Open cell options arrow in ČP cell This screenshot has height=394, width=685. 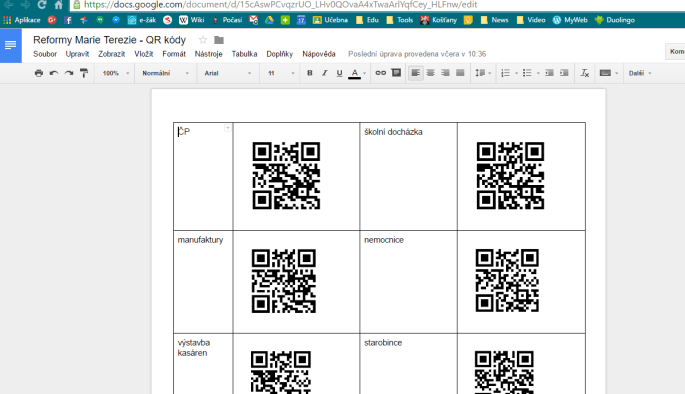[x=228, y=128]
